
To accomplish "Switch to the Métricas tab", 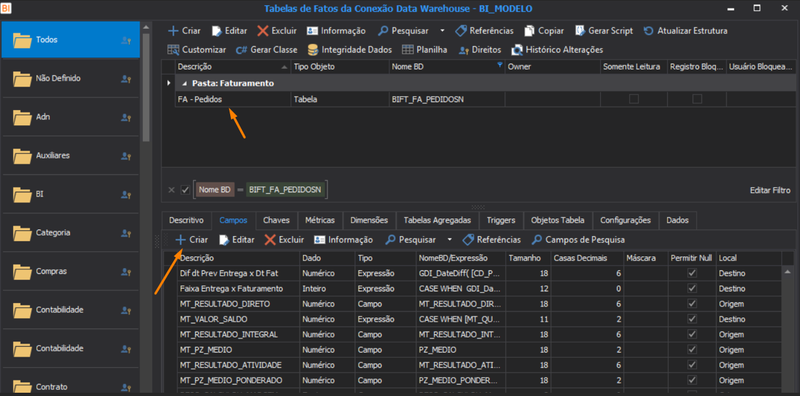I will pos(320,220).
